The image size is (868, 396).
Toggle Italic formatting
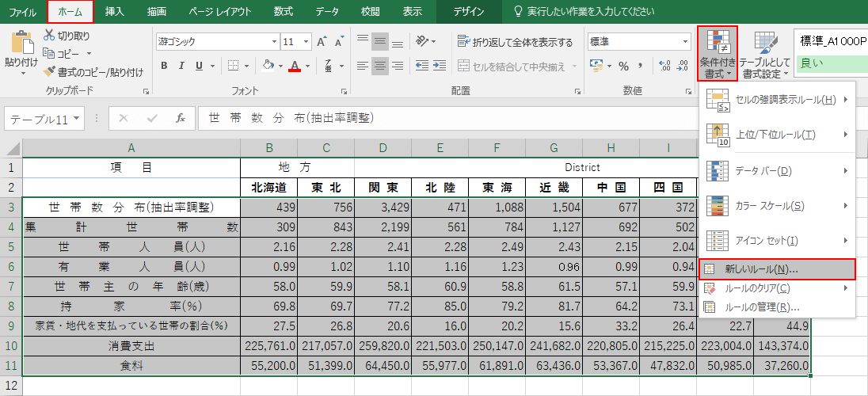click(181, 66)
